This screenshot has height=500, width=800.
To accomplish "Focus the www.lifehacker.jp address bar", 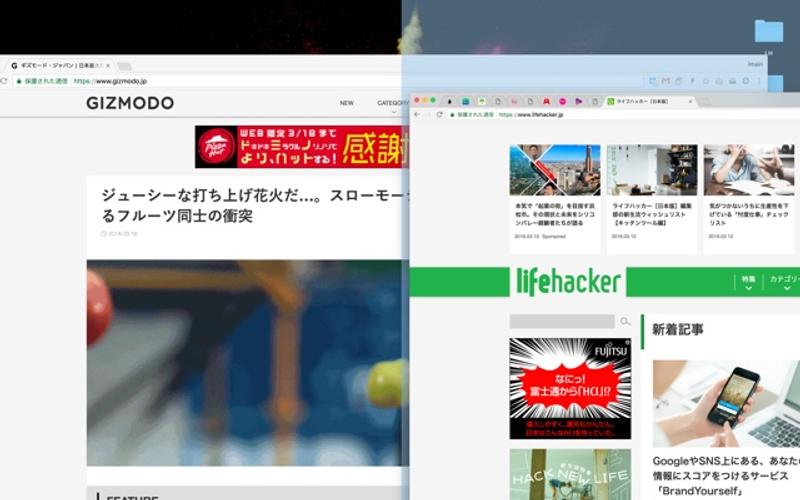I will click(x=622, y=115).
